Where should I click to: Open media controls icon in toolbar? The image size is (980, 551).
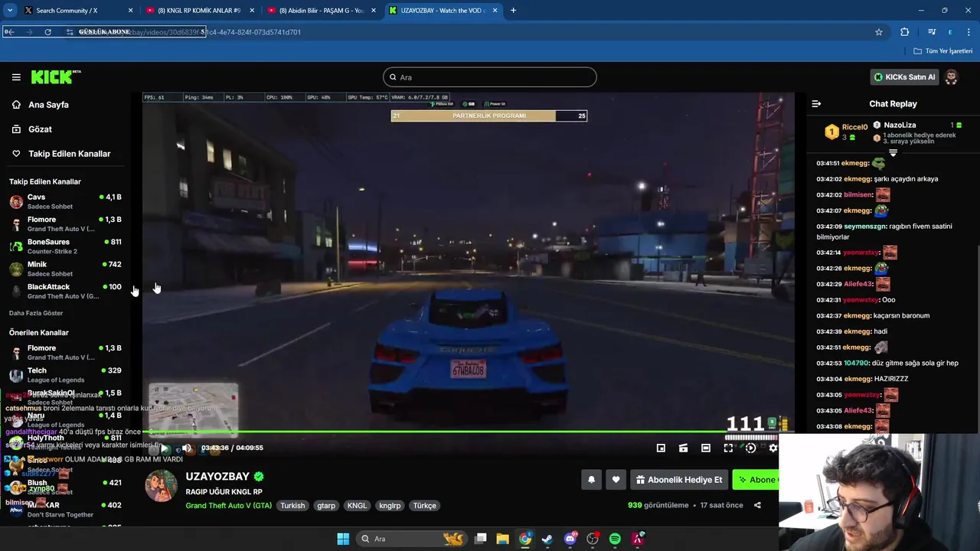[x=932, y=32]
